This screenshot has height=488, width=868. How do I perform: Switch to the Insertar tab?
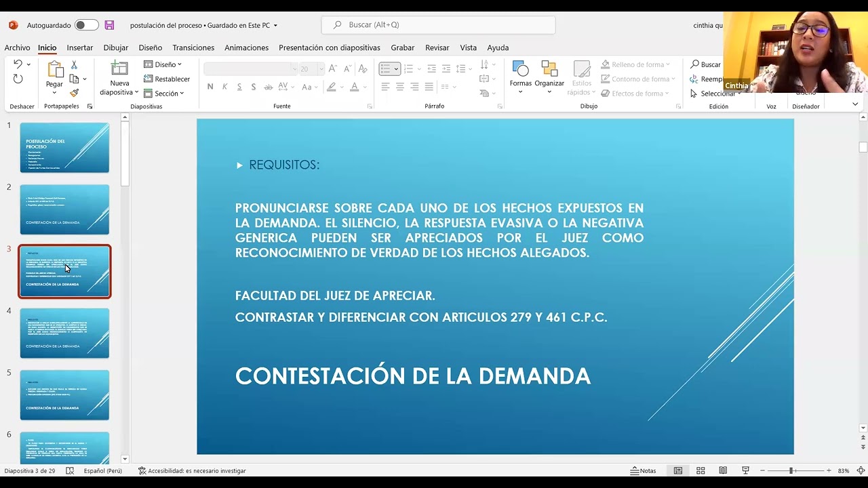[x=80, y=47]
